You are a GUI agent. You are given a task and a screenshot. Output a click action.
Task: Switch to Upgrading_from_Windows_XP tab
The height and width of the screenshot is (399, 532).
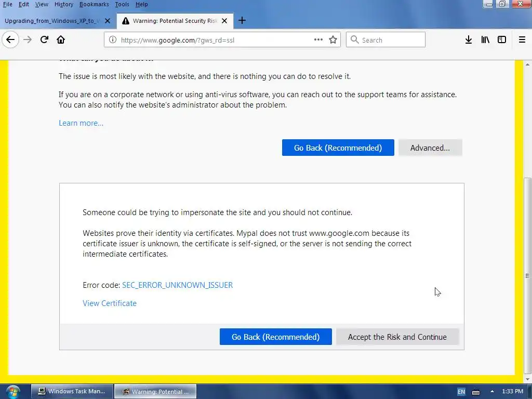(52, 21)
